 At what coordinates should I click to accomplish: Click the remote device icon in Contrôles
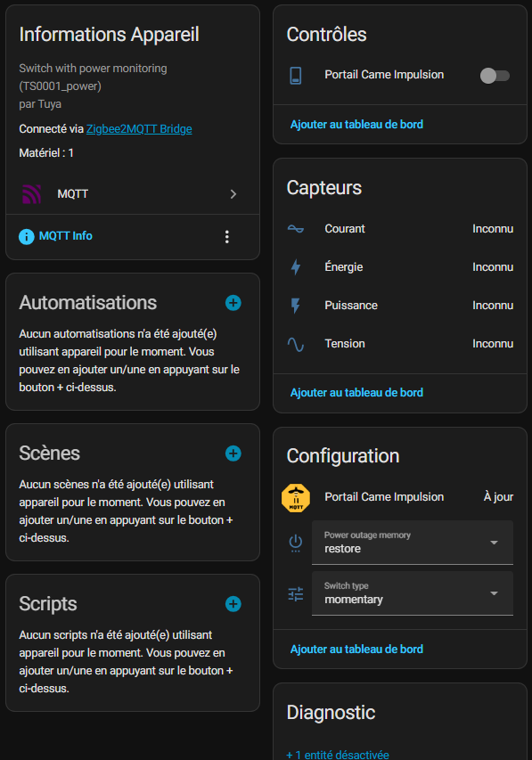[x=298, y=76]
